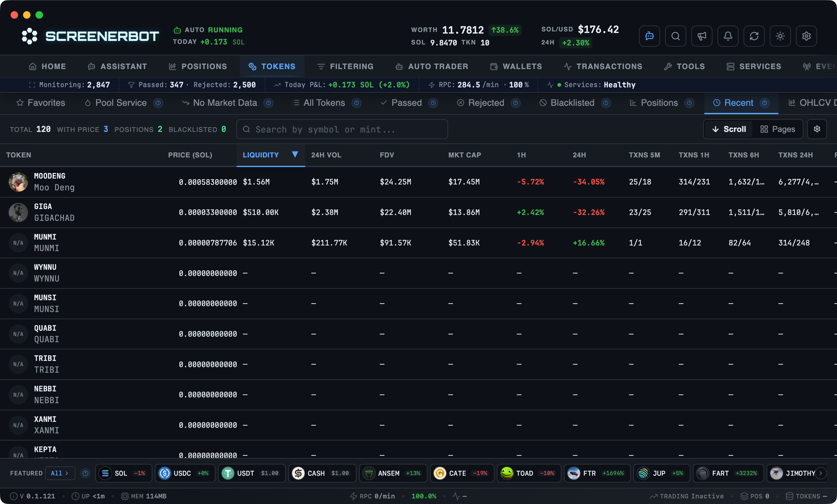
Task: Click the Screenerbot logo icon
Action: click(x=30, y=36)
